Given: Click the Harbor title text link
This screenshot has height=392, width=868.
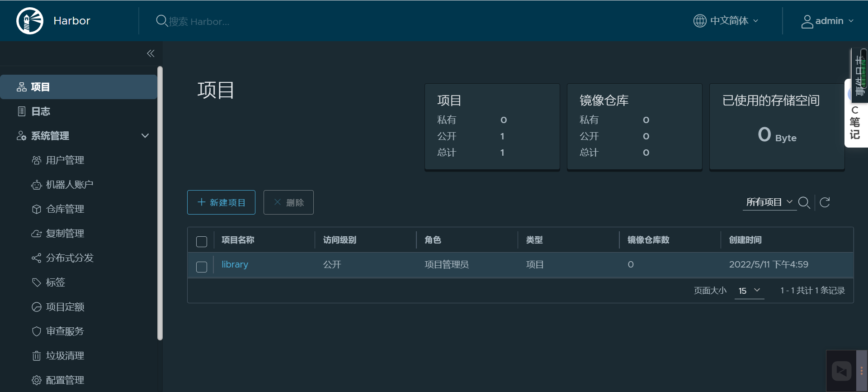Looking at the screenshot, I should pos(72,21).
